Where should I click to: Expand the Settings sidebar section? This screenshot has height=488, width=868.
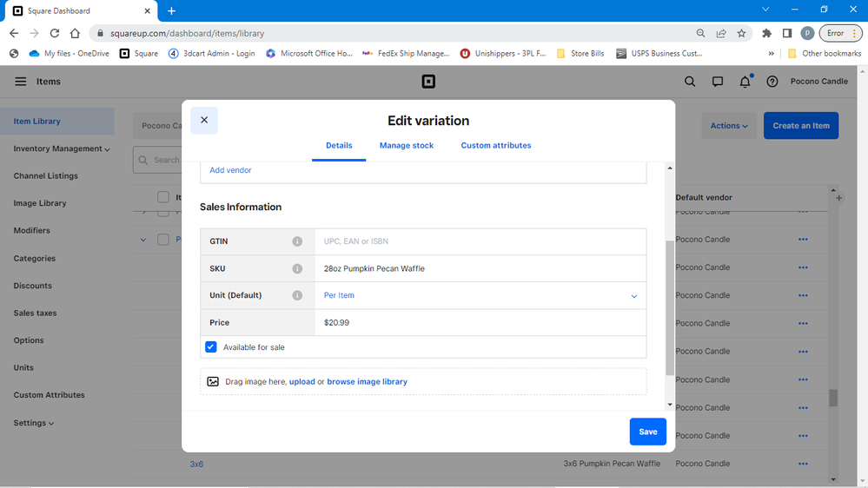tap(34, 423)
